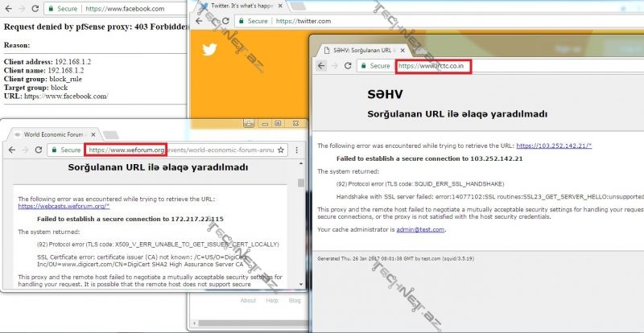This screenshot has width=644, height=333.
Task: Close the SƏHV: Sorğulanan URL tab
Action: tap(403, 50)
